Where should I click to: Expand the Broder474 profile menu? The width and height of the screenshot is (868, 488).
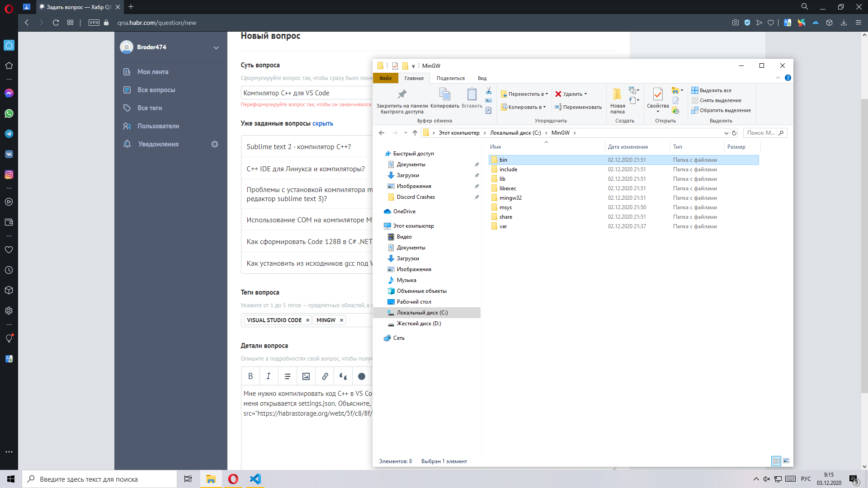216,47
